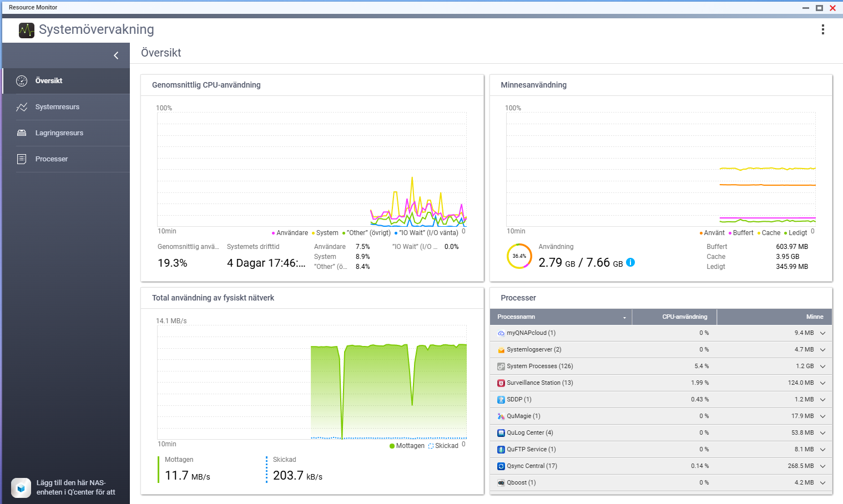Collapse the sidebar with the arrow
The width and height of the screenshot is (843, 504).
116,55
